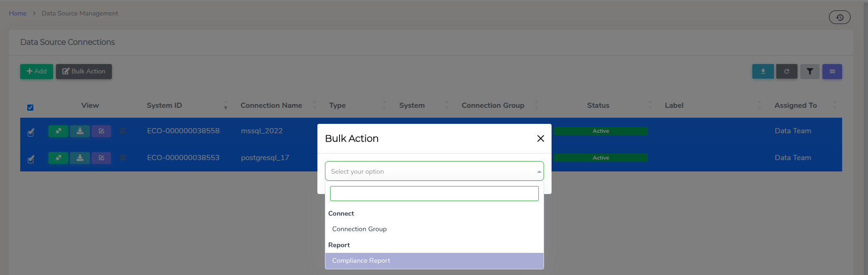Click the postgresql_17 connection name
Image resolution: width=868 pixels, height=275 pixels.
click(265, 158)
